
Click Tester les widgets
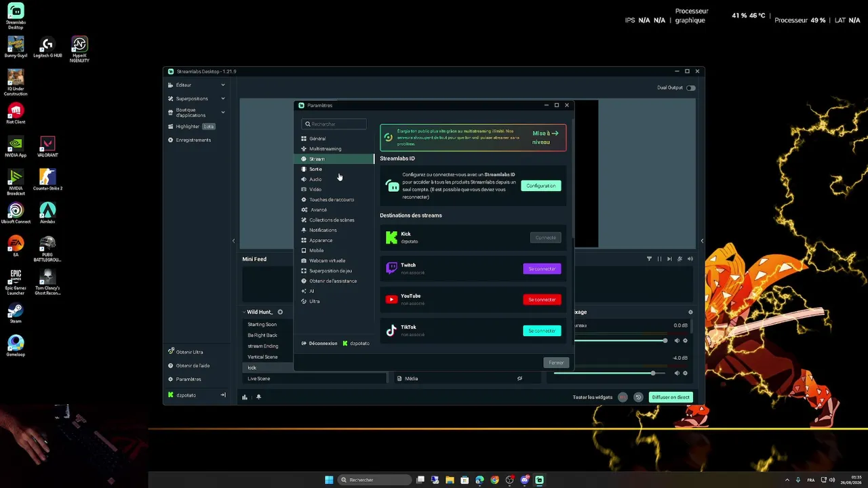[x=593, y=397]
